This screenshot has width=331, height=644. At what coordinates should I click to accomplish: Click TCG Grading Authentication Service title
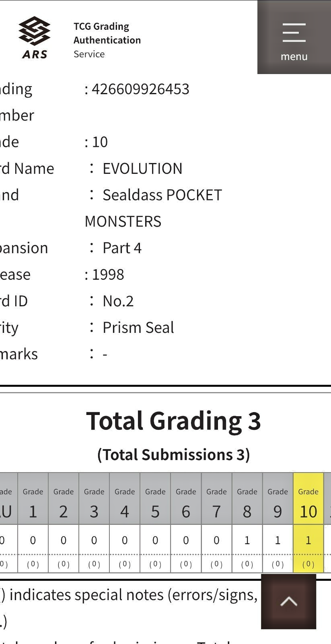[x=107, y=40]
